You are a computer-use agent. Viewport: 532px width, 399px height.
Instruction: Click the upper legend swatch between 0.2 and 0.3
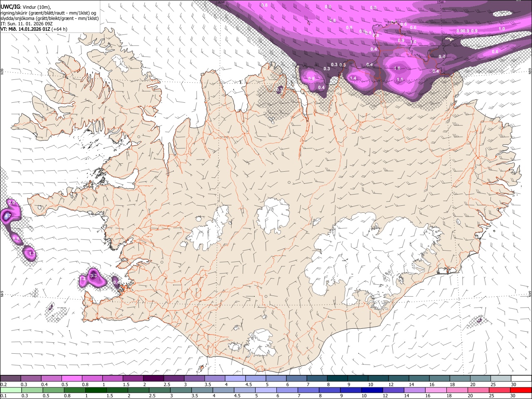coord(10,378)
